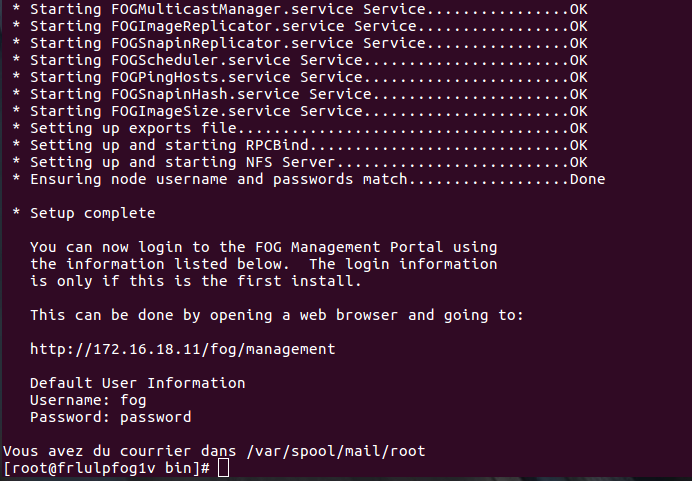Click the "Default User Information" heading
Image resolution: width=692 pixels, height=481 pixels.
137,383
